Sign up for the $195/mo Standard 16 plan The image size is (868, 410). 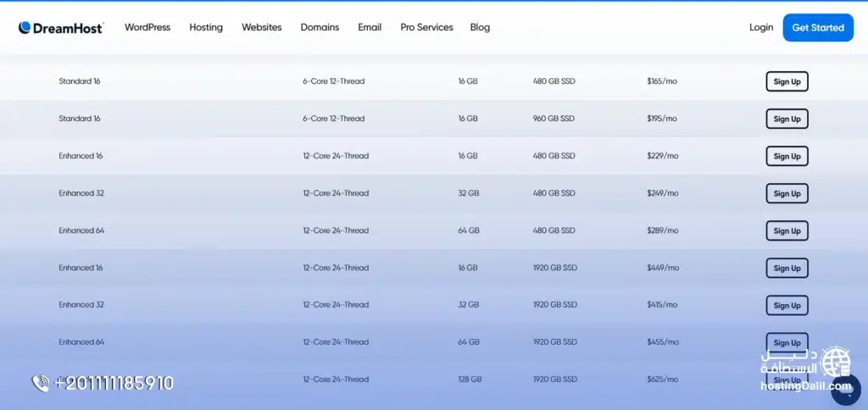click(x=787, y=119)
